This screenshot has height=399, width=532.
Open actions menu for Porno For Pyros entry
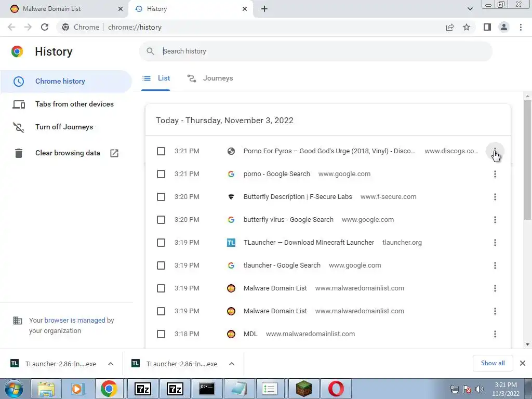point(495,151)
